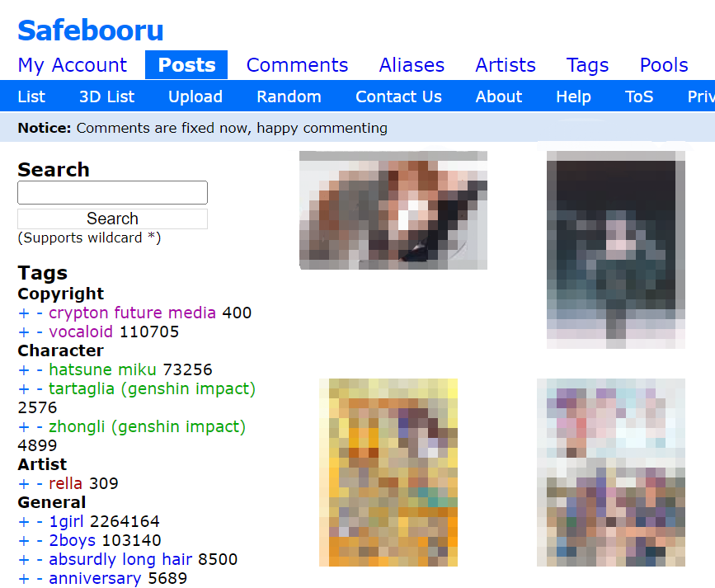Exclude zhongli (genshin impact) tag with minus
This screenshot has height=588, width=715.
(x=40, y=427)
